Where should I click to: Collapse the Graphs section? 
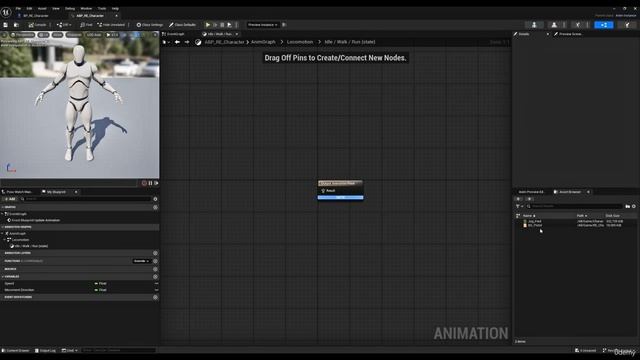[3, 207]
